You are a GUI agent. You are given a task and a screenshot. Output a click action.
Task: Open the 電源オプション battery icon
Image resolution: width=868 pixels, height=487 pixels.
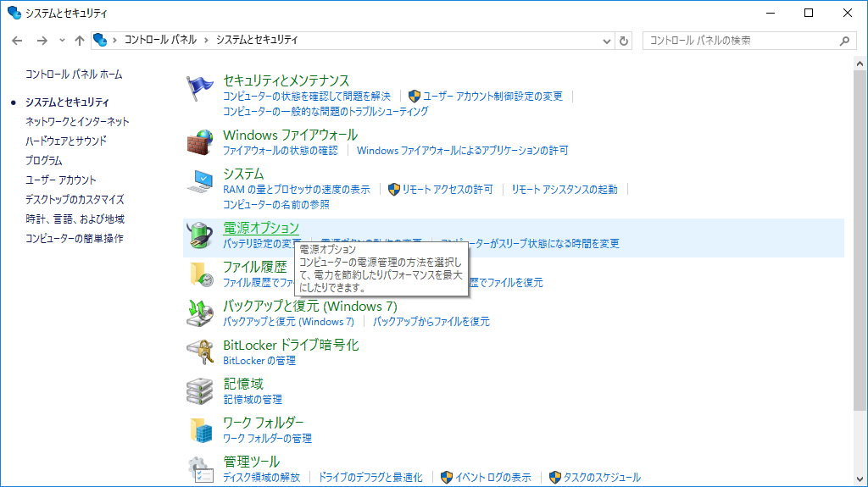[199, 235]
